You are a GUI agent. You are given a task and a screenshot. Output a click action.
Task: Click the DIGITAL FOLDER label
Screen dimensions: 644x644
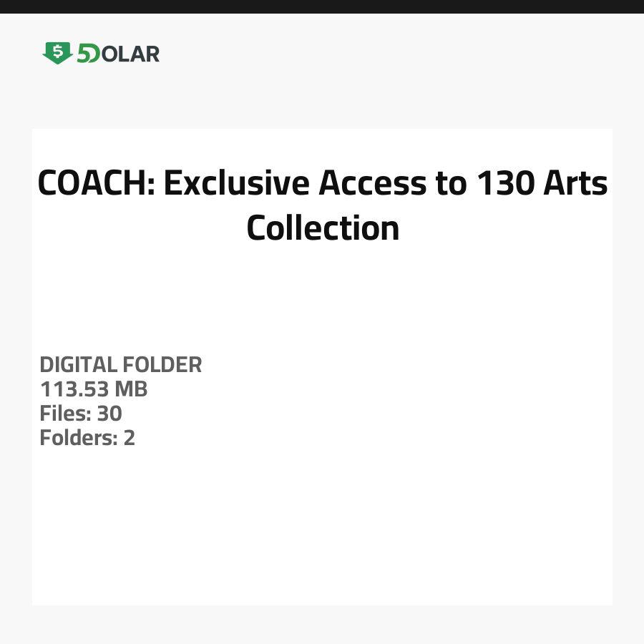(121, 365)
